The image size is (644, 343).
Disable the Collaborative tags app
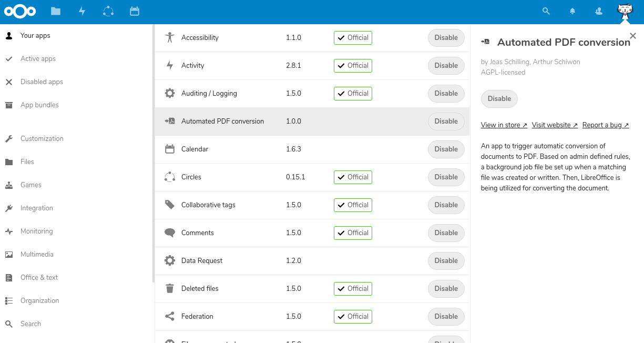coord(446,205)
